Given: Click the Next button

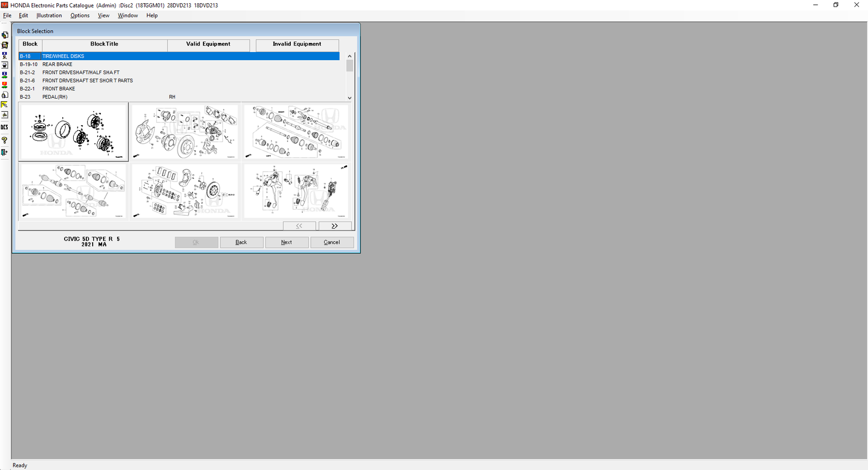Looking at the screenshot, I should click(286, 242).
